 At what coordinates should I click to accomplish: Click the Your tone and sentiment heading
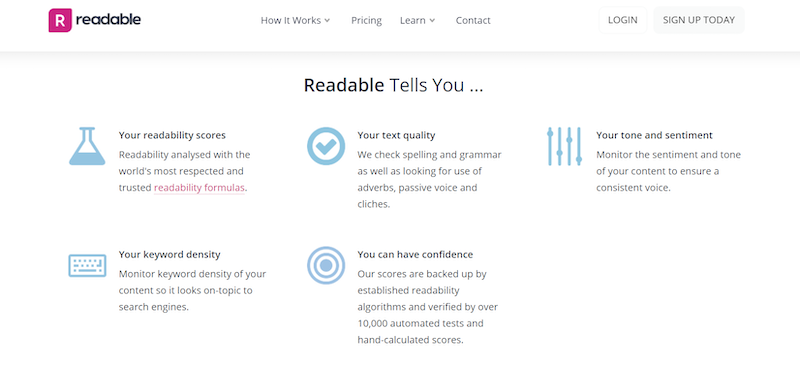[655, 135]
